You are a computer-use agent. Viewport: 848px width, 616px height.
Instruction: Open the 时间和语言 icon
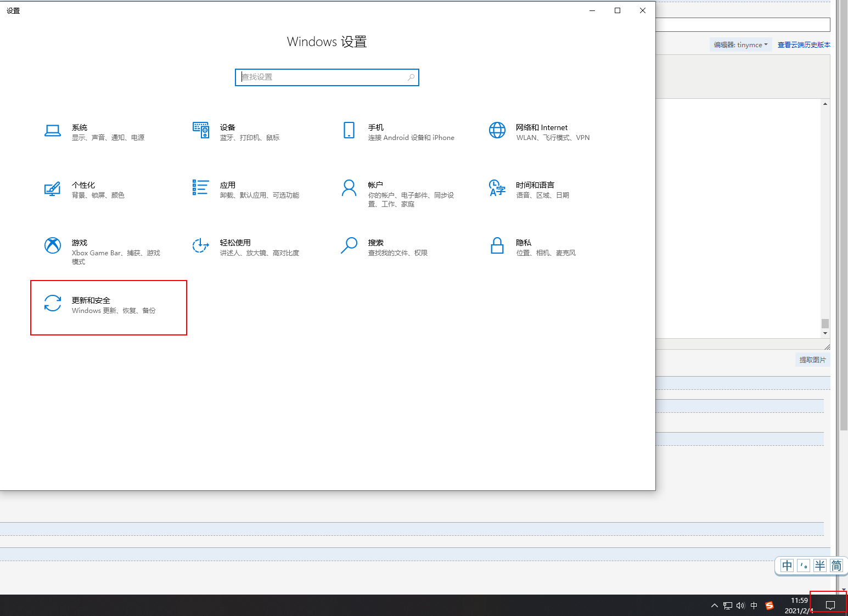pyautogui.click(x=497, y=188)
